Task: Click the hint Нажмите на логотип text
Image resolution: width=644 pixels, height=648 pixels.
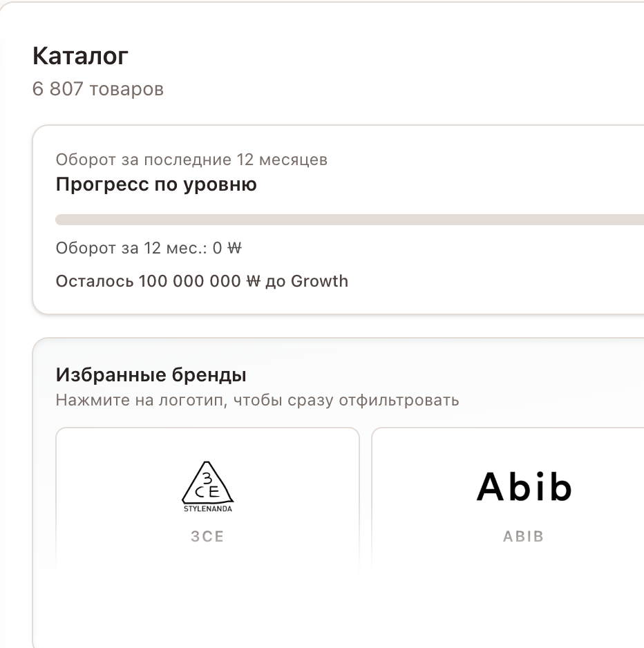Action: [256, 399]
